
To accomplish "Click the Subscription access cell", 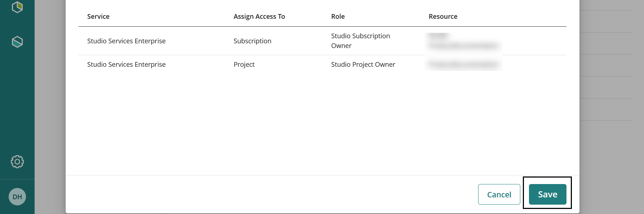I will 252,41.
